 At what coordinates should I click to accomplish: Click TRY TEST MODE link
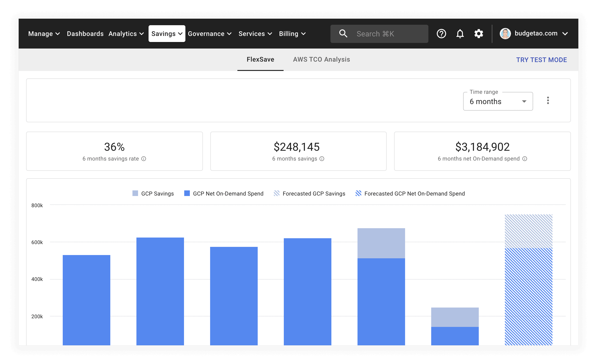click(x=541, y=60)
